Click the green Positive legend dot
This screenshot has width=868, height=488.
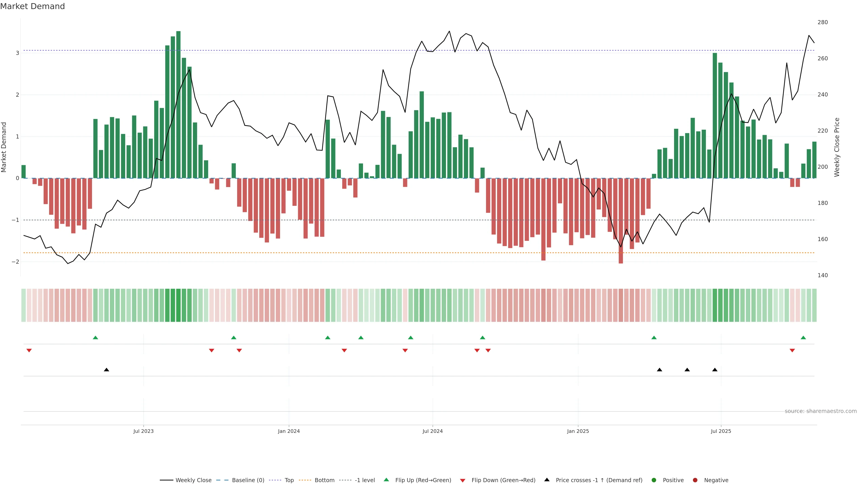pyautogui.click(x=654, y=480)
